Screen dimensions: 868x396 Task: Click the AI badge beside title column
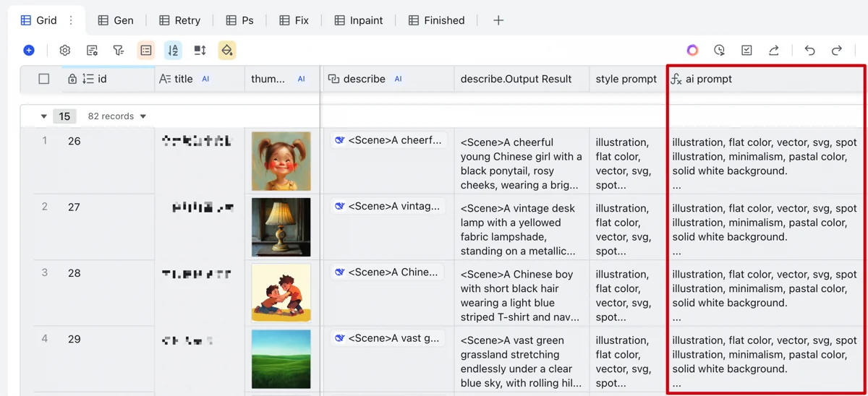(x=206, y=79)
